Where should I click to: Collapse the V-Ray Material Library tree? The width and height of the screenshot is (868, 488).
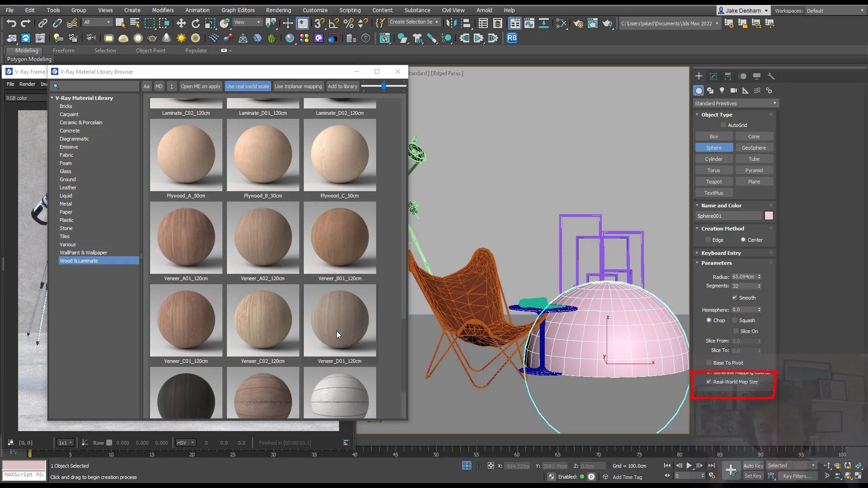click(52, 98)
